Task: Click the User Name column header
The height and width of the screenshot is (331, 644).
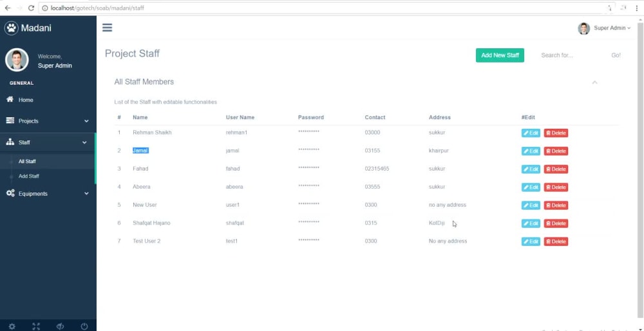Action: [x=240, y=117]
